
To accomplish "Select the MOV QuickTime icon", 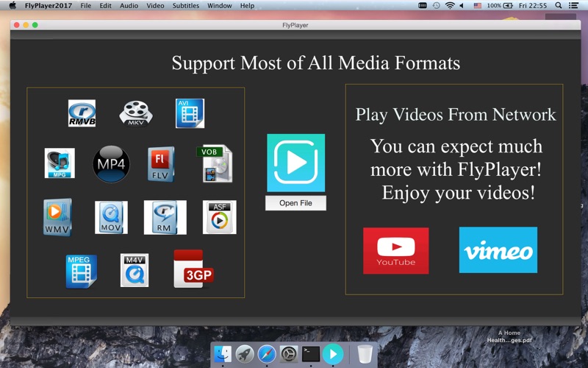I will (x=111, y=217).
